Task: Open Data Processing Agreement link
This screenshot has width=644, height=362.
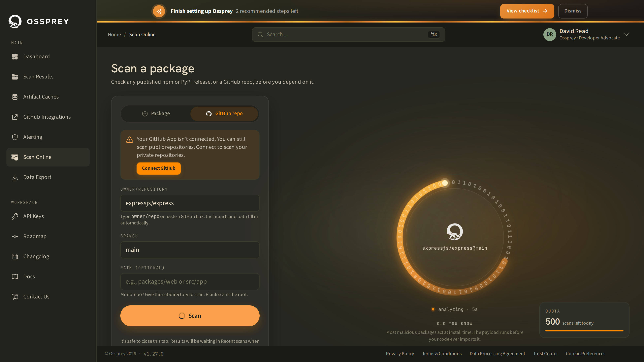Action: (497, 354)
